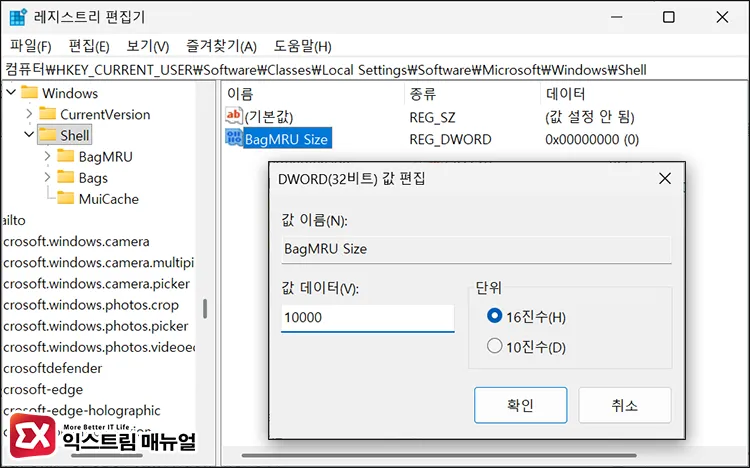Select the crosoft-edge tree entry
The height and width of the screenshot is (468, 750).
[43, 390]
